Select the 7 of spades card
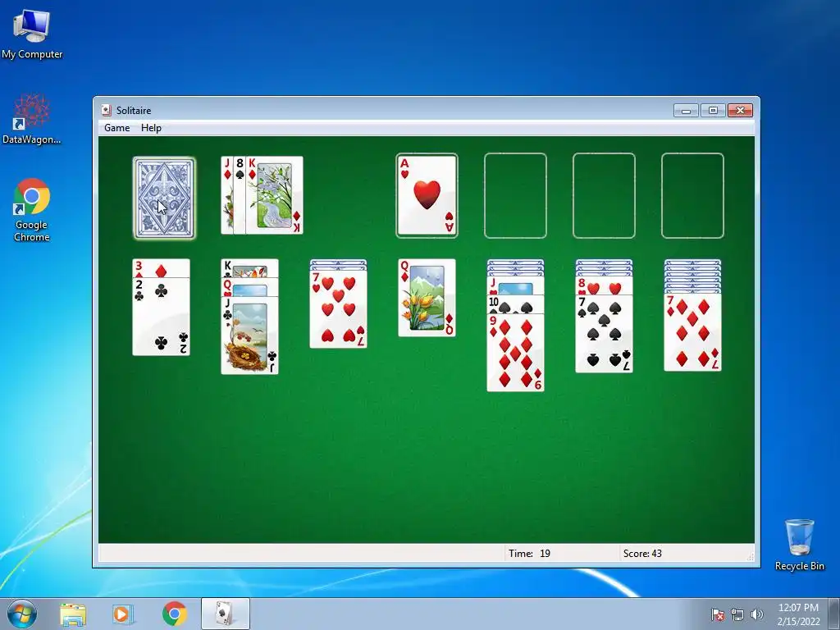840x630 pixels. tap(604, 334)
